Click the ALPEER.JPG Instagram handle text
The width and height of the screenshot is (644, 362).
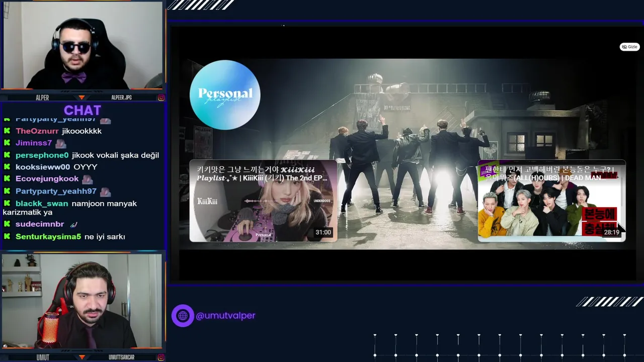(121, 98)
